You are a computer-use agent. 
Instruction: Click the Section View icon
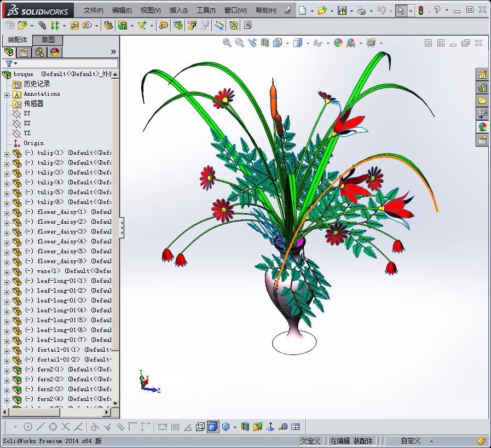pos(264,43)
